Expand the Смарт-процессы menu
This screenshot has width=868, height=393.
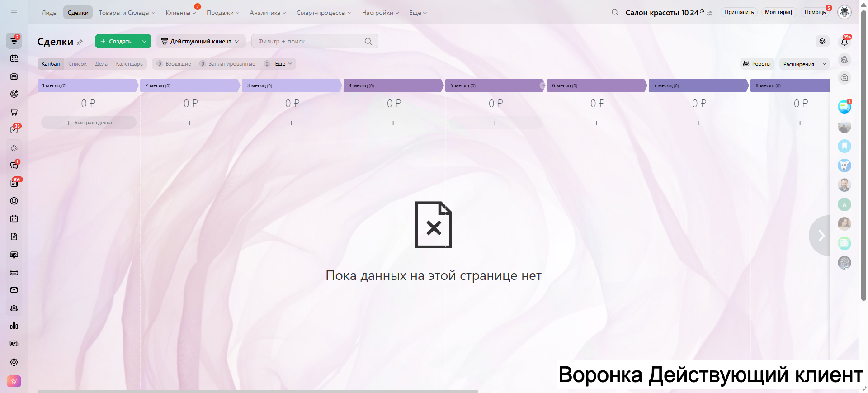[324, 13]
